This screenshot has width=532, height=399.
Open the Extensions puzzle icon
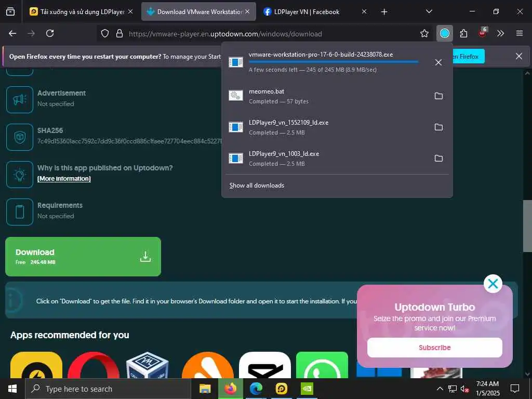(463, 33)
